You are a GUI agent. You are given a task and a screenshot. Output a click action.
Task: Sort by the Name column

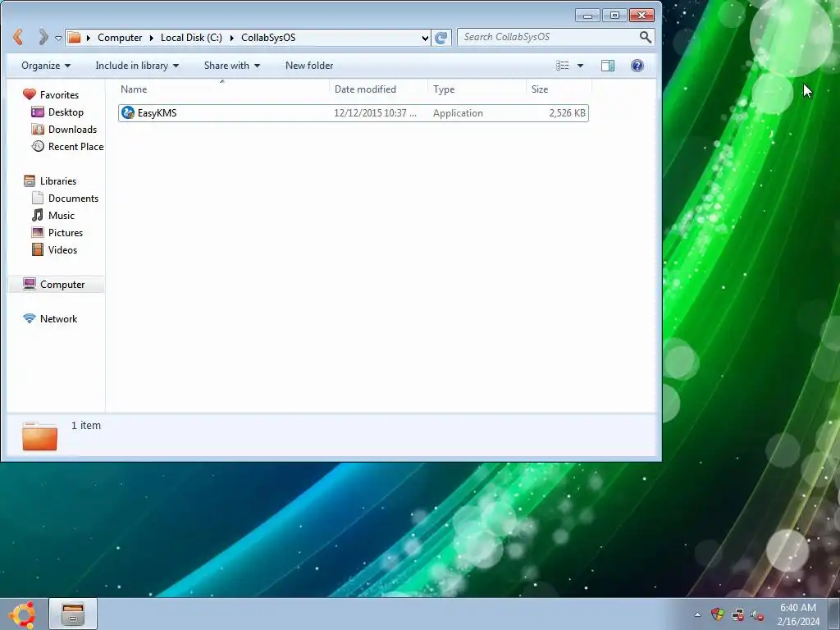click(222, 89)
